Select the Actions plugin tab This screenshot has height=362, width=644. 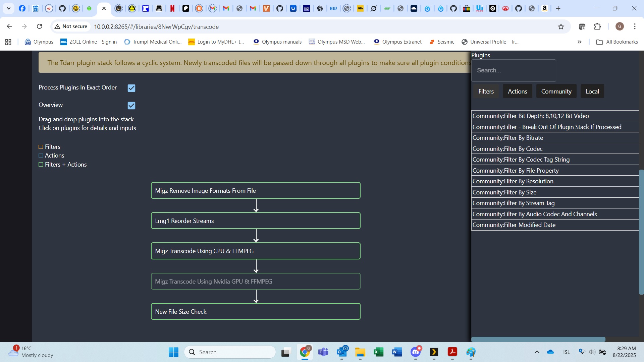click(x=517, y=92)
